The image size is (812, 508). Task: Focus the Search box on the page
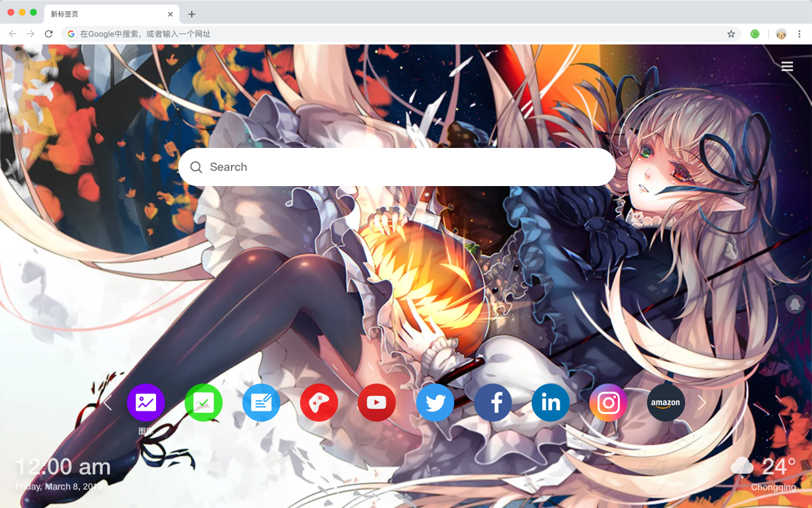pos(397,167)
